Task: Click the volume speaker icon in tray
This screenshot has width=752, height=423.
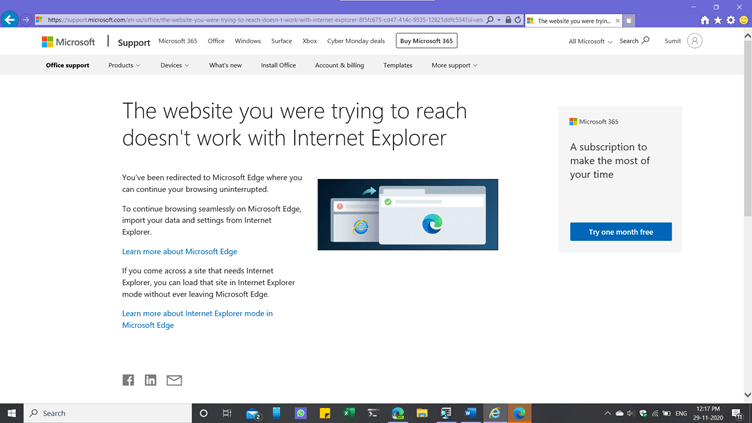Action: [x=631, y=413]
